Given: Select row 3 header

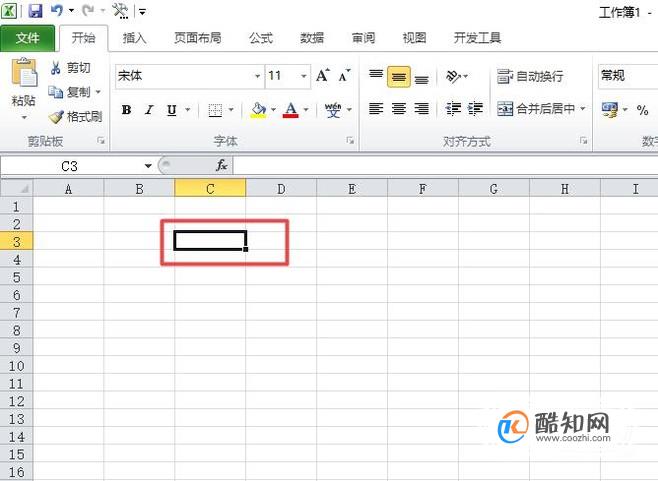Looking at the screenshot, I should (16, 242).
